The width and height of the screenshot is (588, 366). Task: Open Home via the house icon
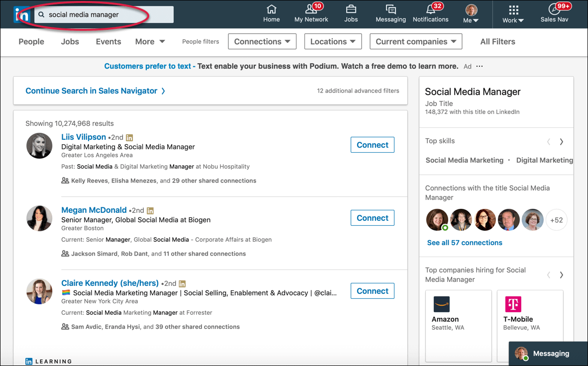click(272, 9)
